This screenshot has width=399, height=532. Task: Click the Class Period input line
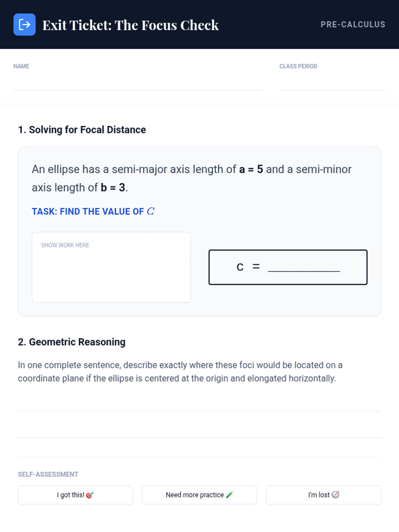tap(332, 83)
